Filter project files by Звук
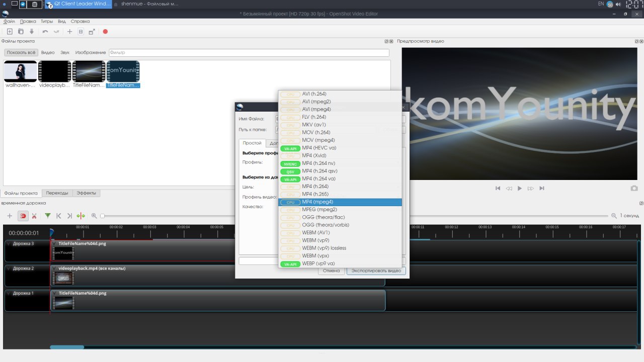The image size is (644, 362). coord(65,52)
